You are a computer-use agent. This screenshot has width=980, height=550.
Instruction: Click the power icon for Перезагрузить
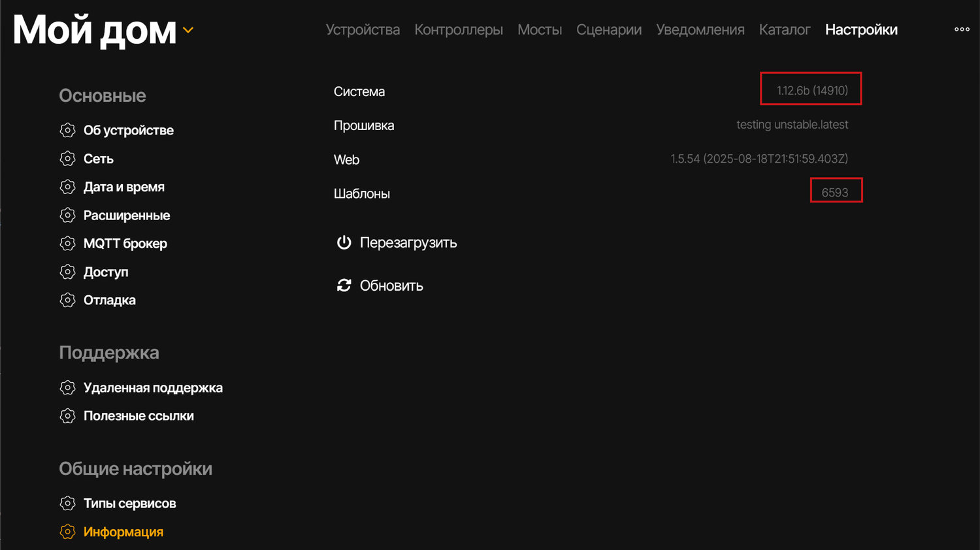click(344, 242)
